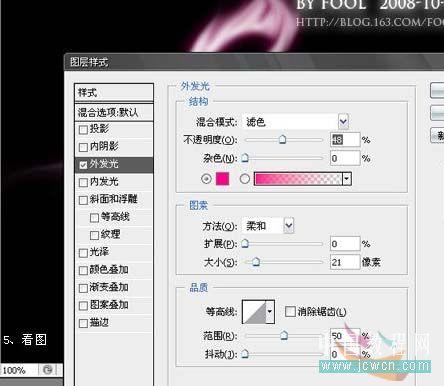
Task: Click the 大小 size value input field
Action: 345,262
